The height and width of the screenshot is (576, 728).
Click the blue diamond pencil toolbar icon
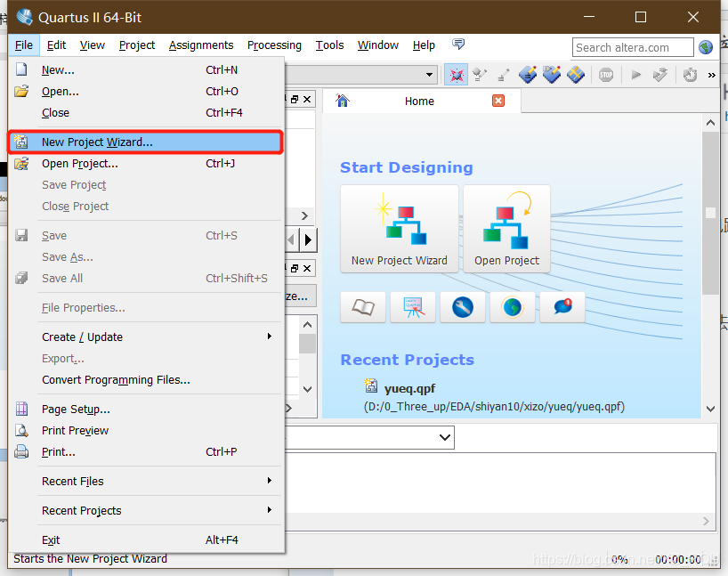(x=528, y=74)
